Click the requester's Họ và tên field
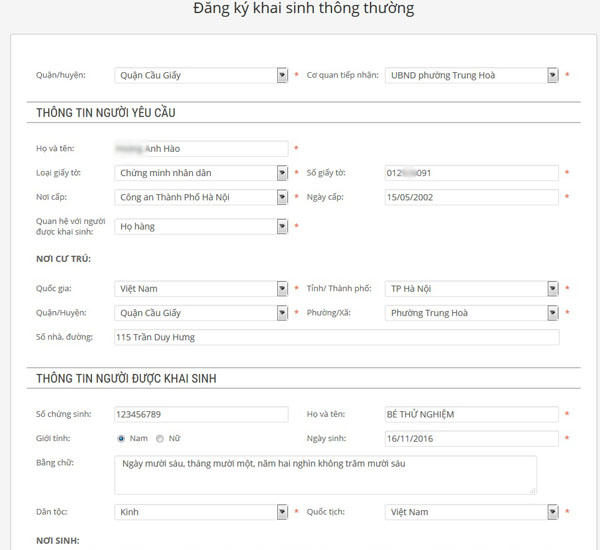 pos(200,149)
